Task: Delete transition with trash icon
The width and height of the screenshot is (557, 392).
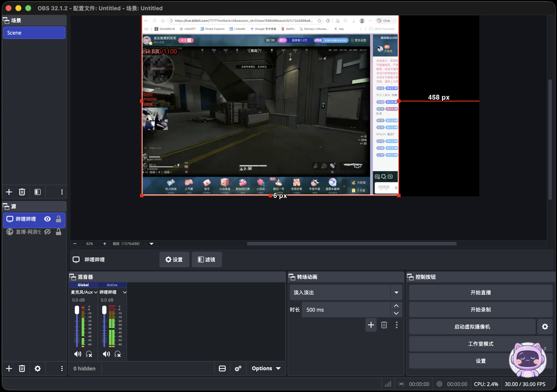Action: [x=384, y=325]
